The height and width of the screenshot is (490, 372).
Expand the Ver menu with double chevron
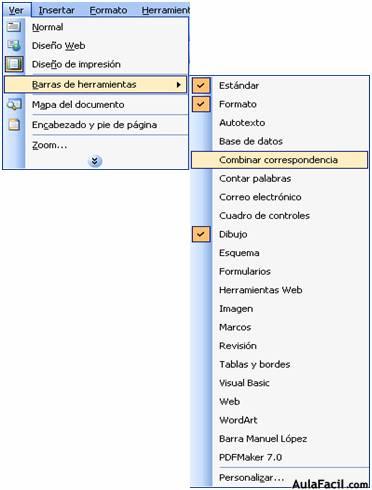click(95, 161)
